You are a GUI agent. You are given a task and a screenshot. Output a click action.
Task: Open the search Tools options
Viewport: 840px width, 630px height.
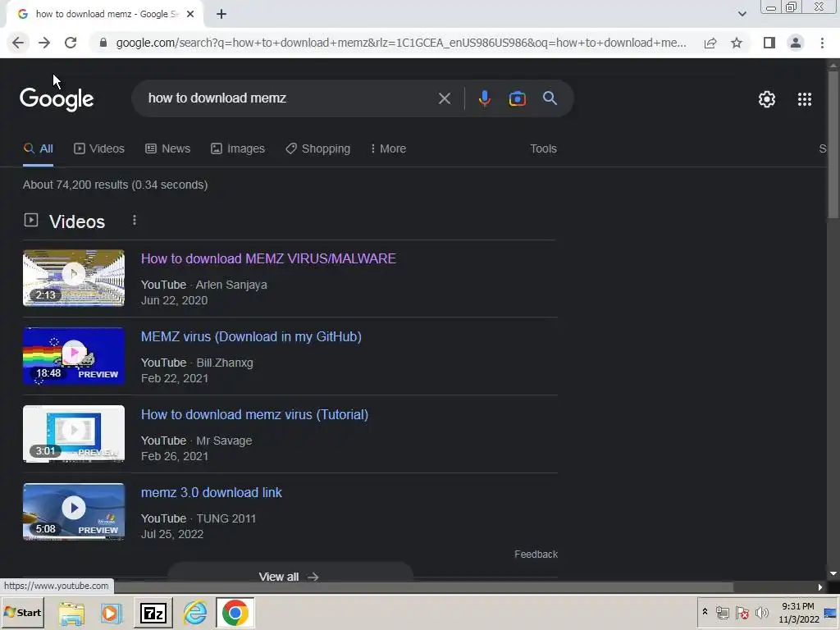(543, 148)
